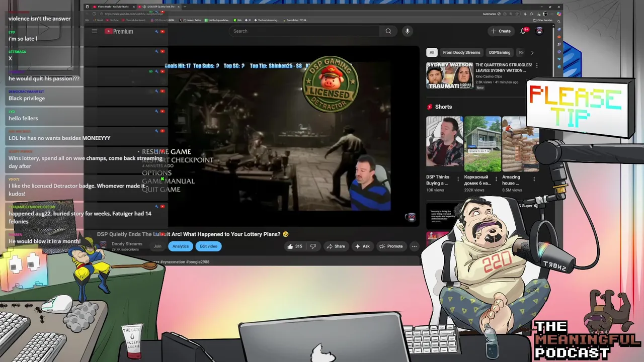This screenshot has width=644, height=362.
Task: Open DSP Thinks Buying short thumbnail
Action: coord(445,144)
